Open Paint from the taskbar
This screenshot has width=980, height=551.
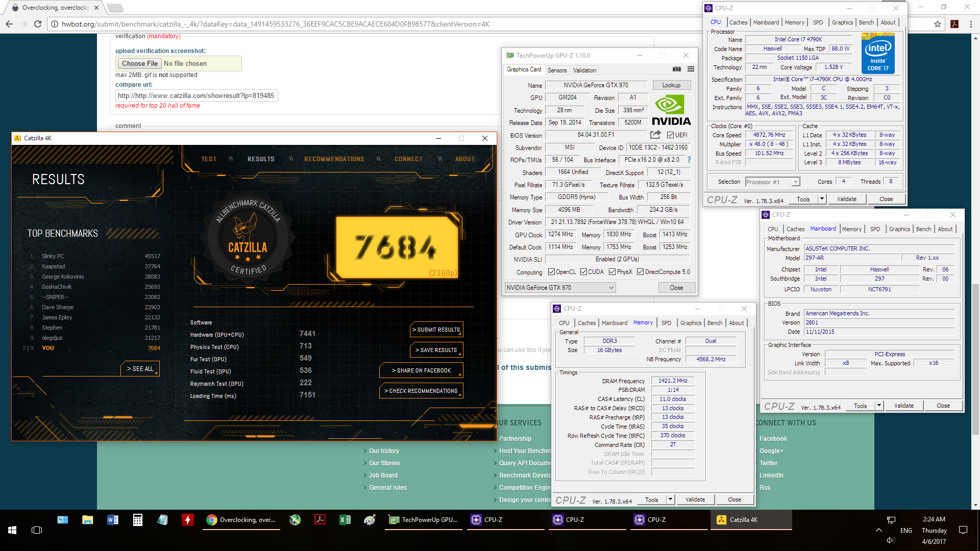[370, 520]
